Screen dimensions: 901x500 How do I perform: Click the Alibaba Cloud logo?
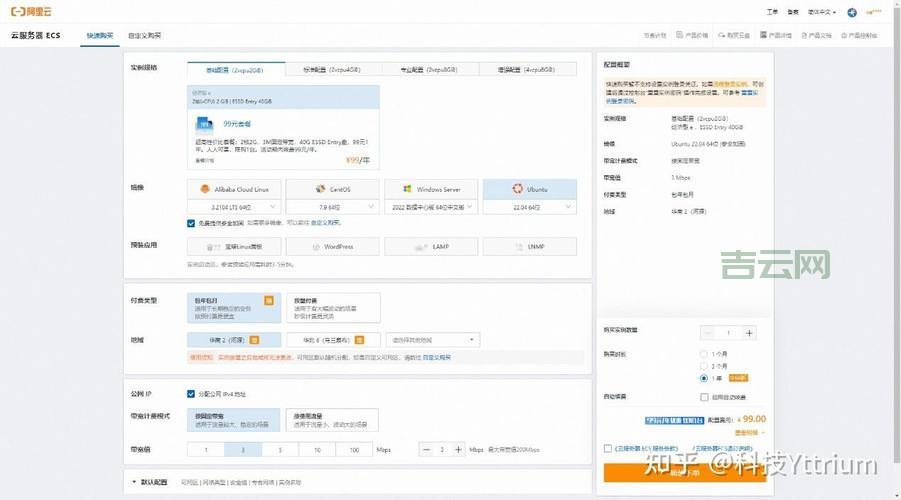(31, 11)
